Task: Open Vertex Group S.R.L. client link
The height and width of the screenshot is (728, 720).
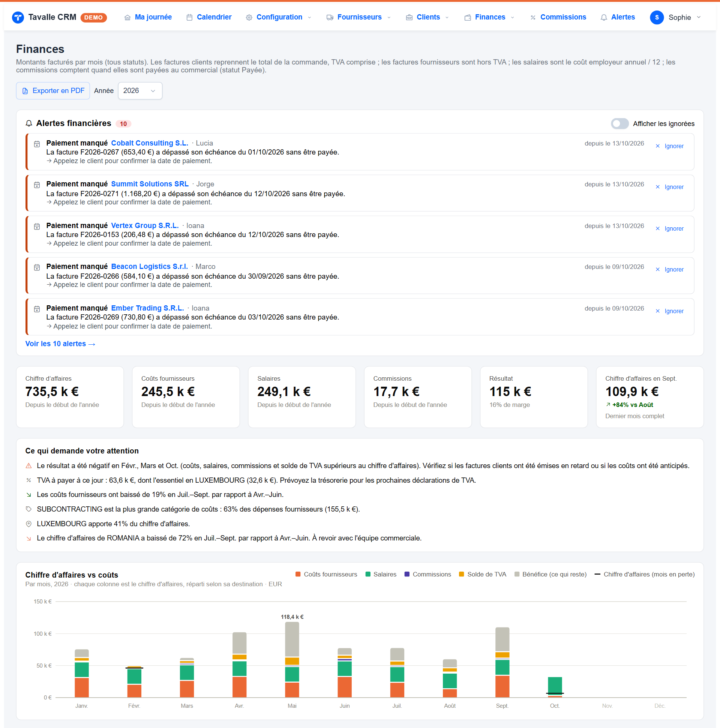Action: [x=145, y=225]
